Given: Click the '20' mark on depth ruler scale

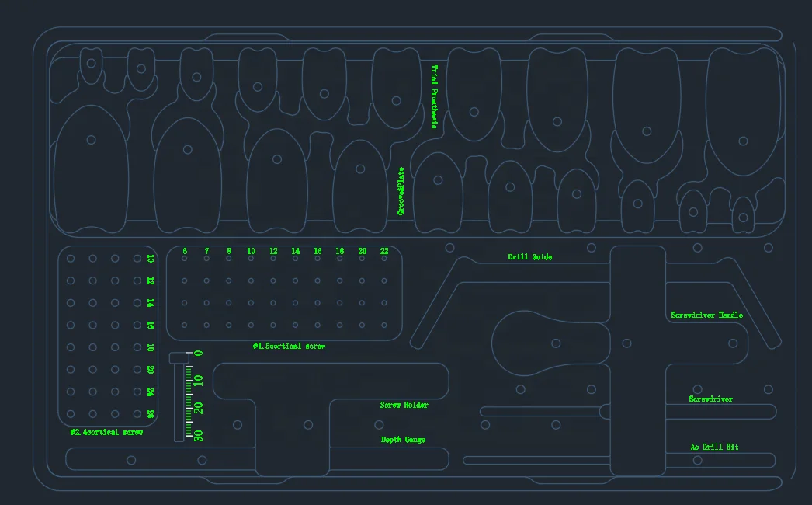Looking at the screenshot, I should coord(198,408).
